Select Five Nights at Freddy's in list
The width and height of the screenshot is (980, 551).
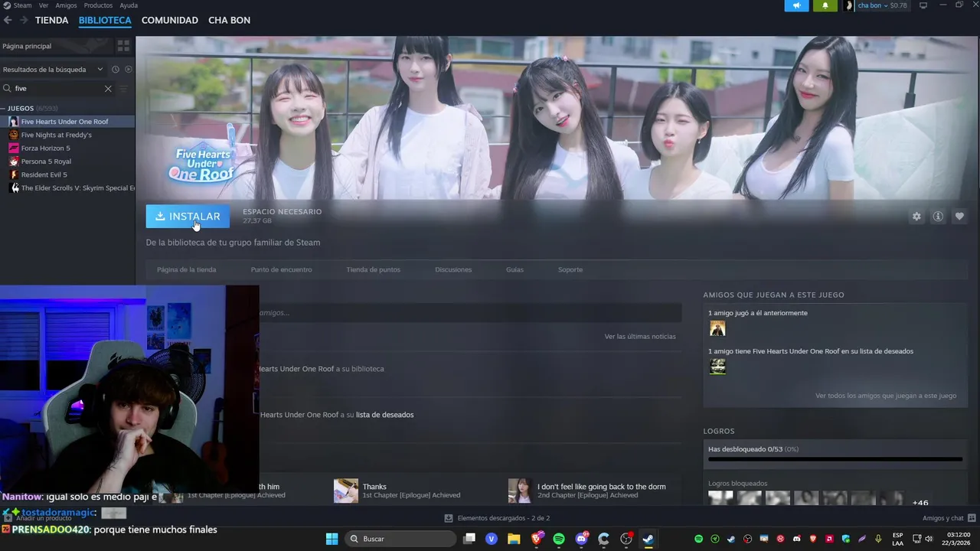[x=67, y=135]
